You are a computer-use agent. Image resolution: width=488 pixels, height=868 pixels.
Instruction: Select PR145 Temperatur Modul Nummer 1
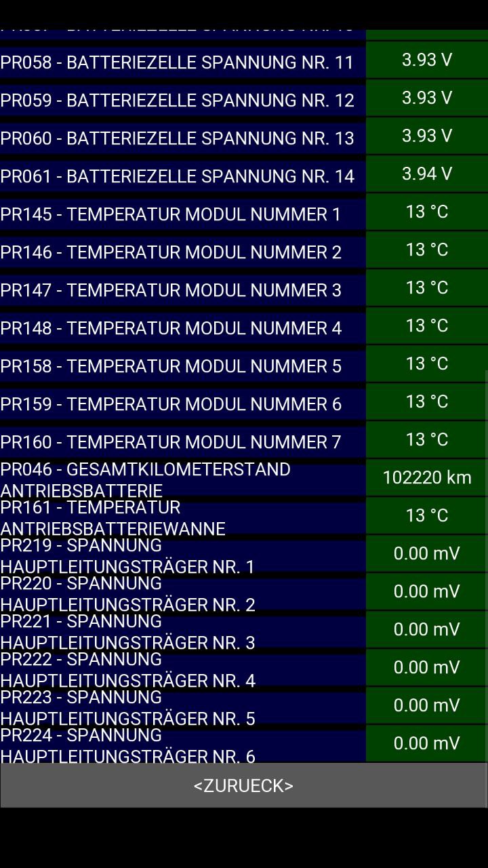[171, 214]
